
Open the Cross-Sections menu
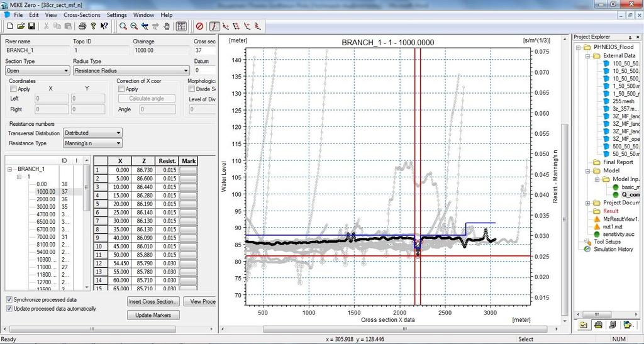(82, 14)
